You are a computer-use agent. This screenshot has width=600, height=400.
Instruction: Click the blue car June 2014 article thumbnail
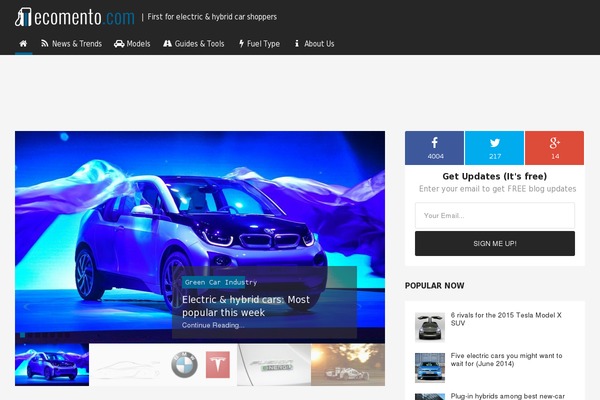coord(430,367)
